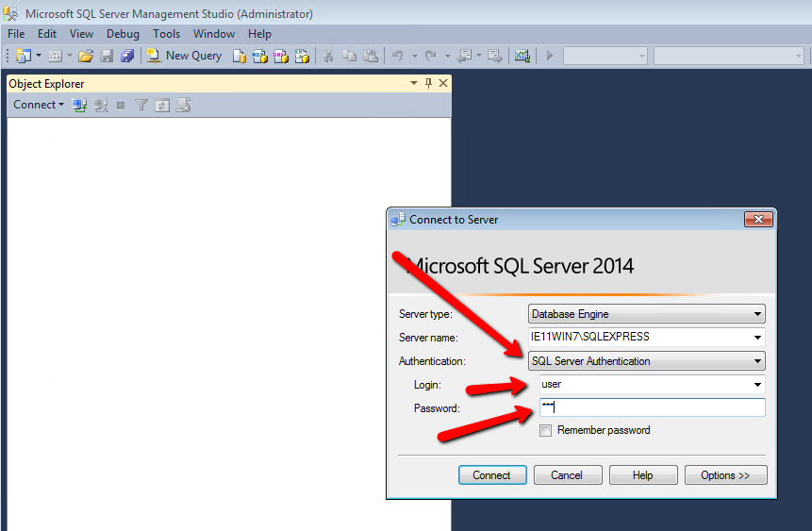812x531 pixels.
Task: Click the Help button in the dialog
Action: pos(643,475)
